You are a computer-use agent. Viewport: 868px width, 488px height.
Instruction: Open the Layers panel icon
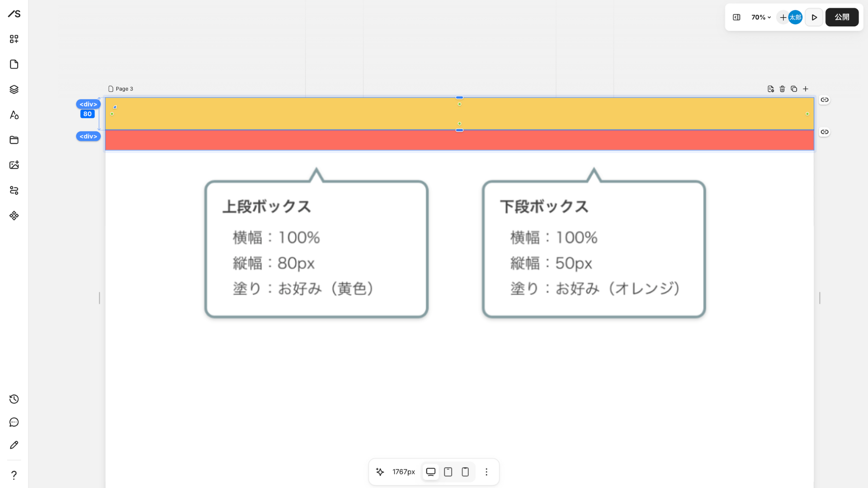(14, 89)
